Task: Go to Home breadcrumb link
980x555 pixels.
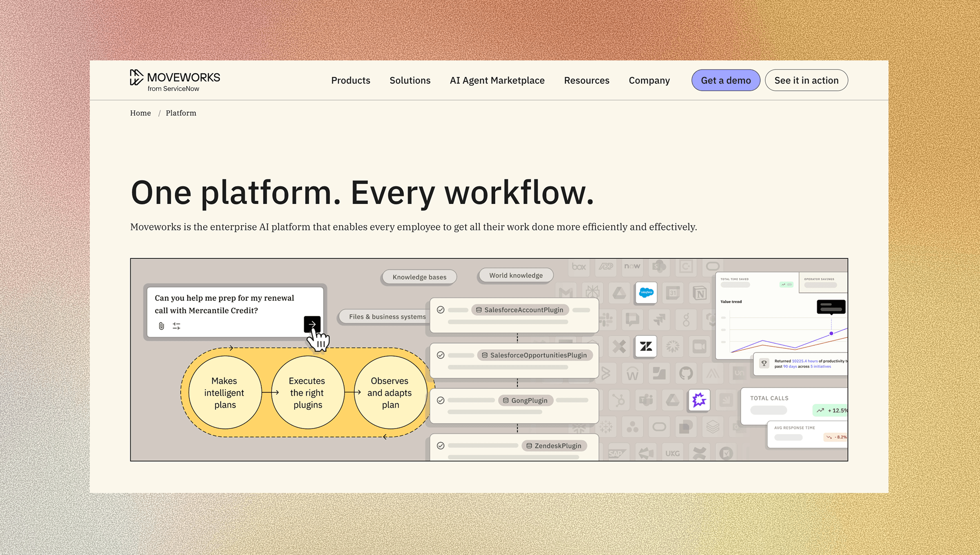Action: click(x=140, y=113)
